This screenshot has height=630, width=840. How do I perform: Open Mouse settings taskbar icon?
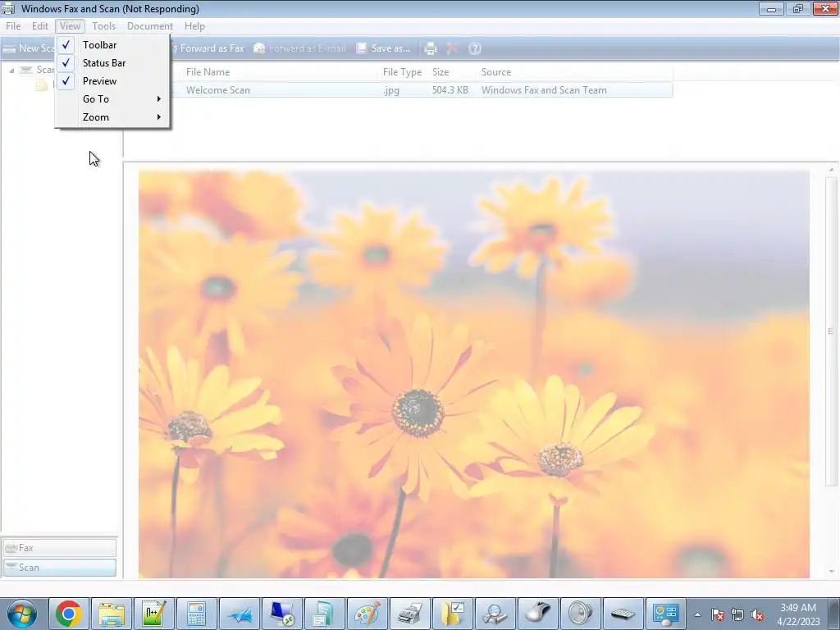(x=538, y=614)
